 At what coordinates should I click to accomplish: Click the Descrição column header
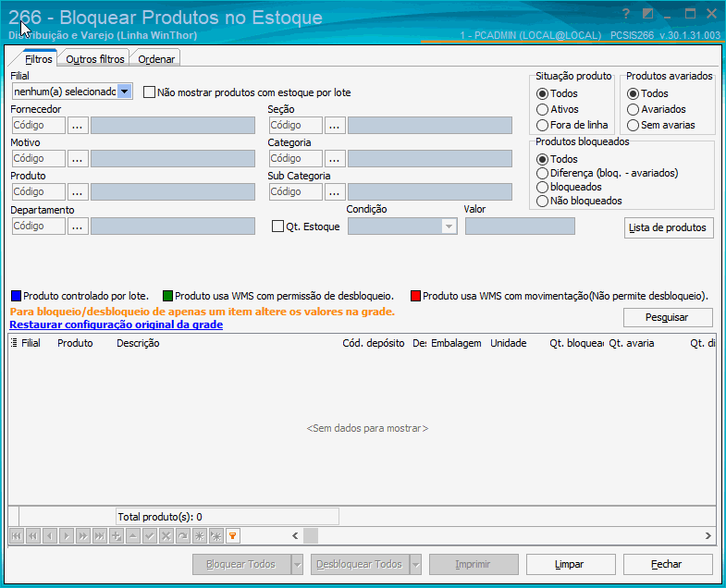tap(138, 343)
